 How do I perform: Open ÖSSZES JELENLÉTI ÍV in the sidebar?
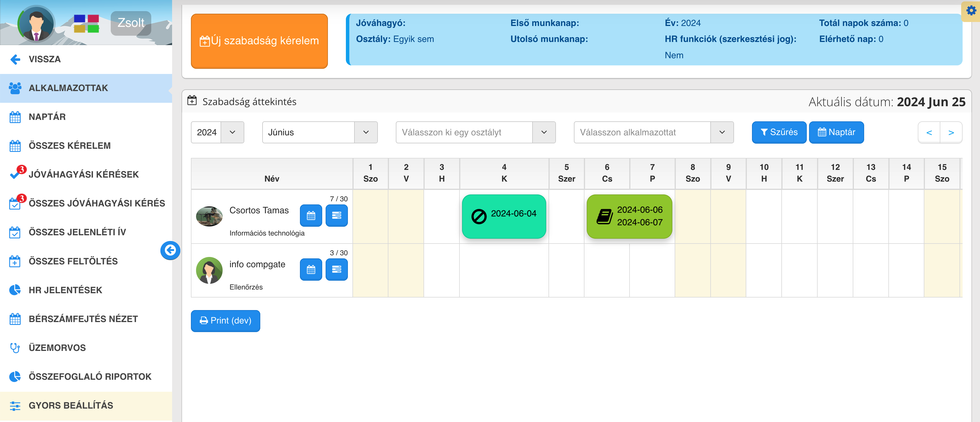click(86, 232)
